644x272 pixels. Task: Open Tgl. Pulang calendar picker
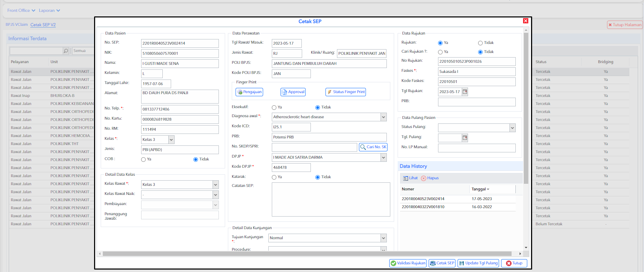465,138
